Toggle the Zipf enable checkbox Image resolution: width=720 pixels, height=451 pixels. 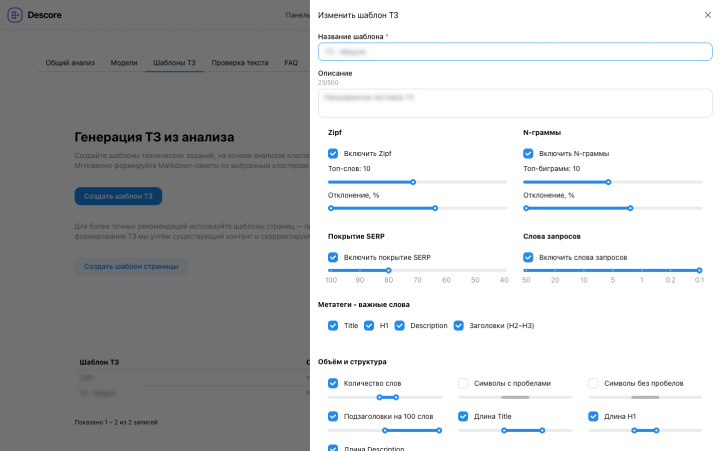(x=333, y=153)
